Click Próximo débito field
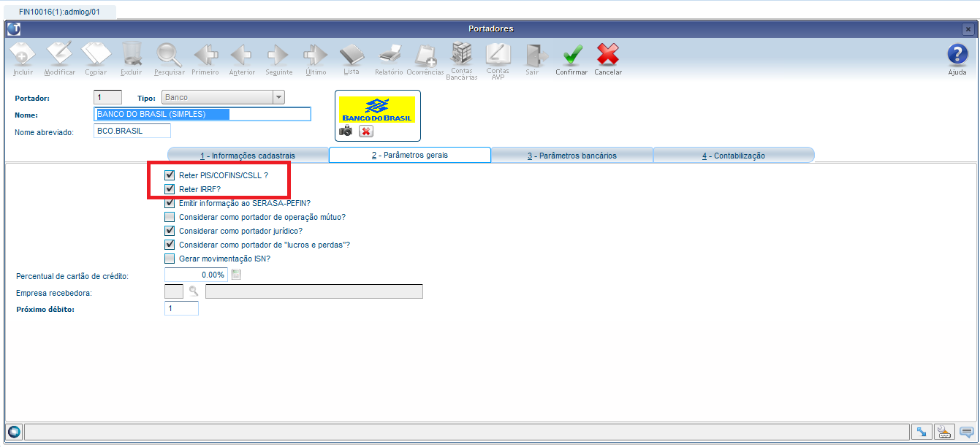980x447 pixels. [x=181, y=309]
